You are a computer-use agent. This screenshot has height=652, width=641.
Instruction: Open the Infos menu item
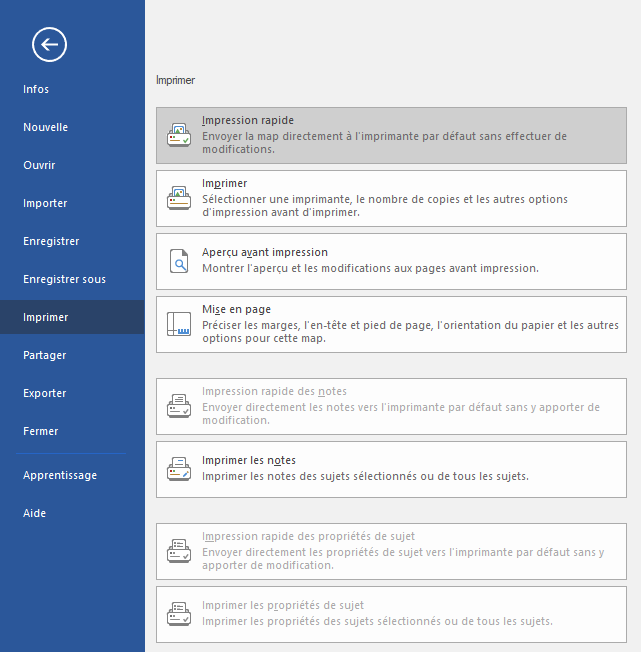(x=36, y=89)
